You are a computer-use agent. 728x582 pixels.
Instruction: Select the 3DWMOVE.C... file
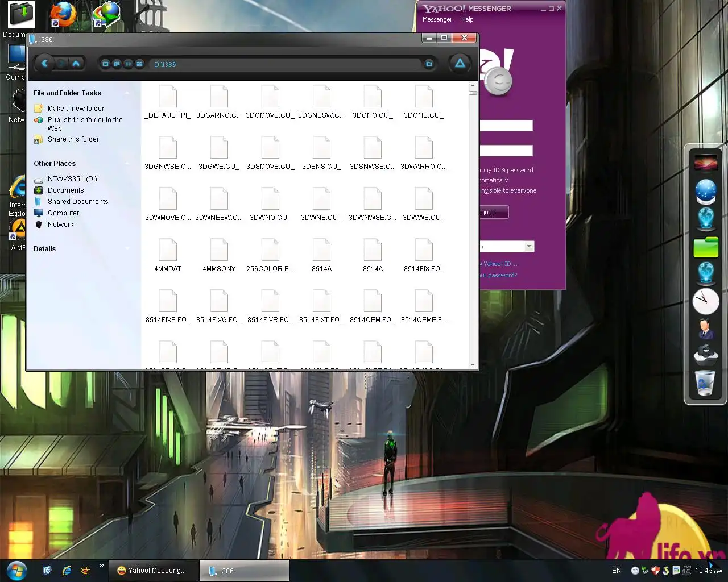[x=168, y=205]
